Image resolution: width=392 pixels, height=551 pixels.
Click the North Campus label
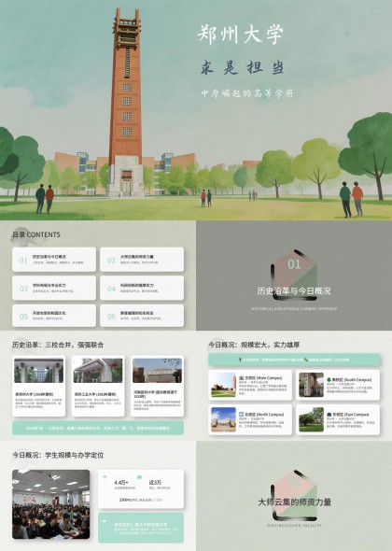pos(264,415)
